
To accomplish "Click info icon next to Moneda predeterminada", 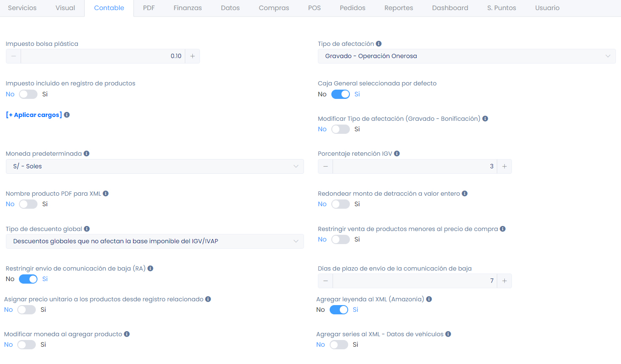I will 86,154.
